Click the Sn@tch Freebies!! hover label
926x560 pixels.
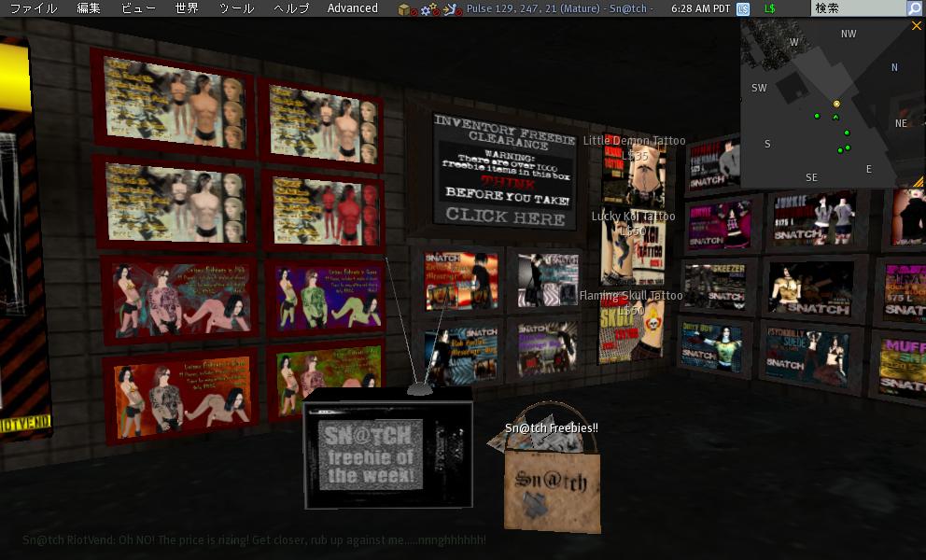point(551,427)
